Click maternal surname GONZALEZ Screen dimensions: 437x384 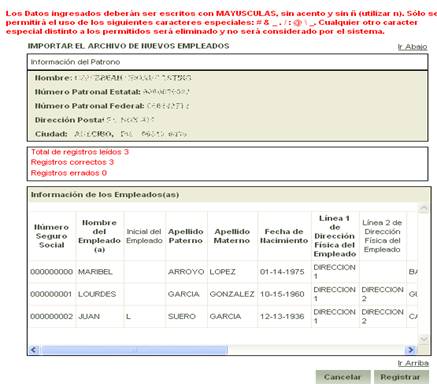232,294
